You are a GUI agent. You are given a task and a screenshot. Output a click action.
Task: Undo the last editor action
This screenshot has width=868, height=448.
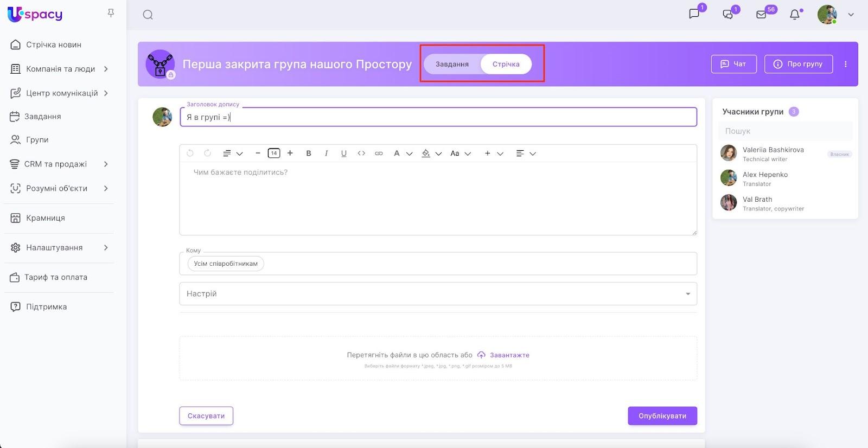pyautogui.click(x=190, y=153)
